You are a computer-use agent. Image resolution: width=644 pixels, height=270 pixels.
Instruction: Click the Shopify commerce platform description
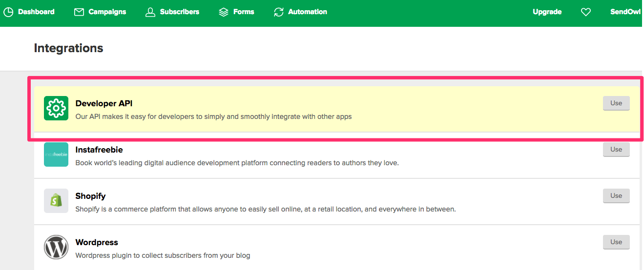pos(266,209)
